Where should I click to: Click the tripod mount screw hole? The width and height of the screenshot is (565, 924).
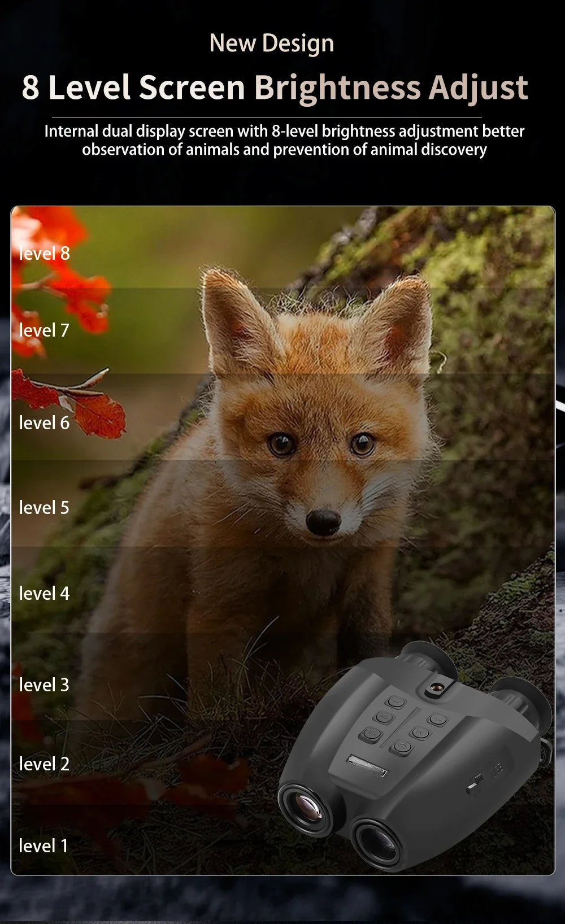436,688
